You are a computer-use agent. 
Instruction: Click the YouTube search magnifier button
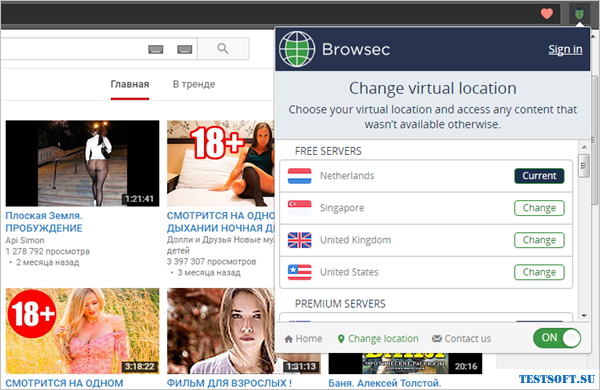pyautogui.click(x=223, y=49)
